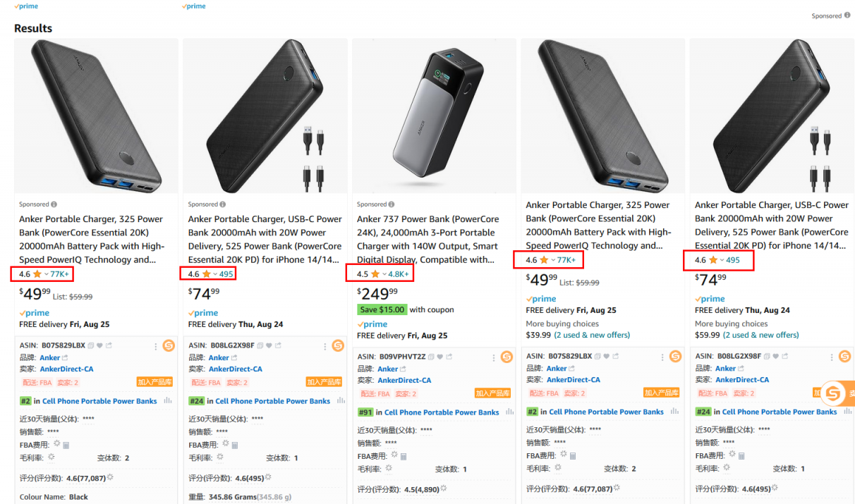Open FBA fee calculator in Anker 737 card
The width and height of the screenshot is (855, 504).
[x=404, y=456]
